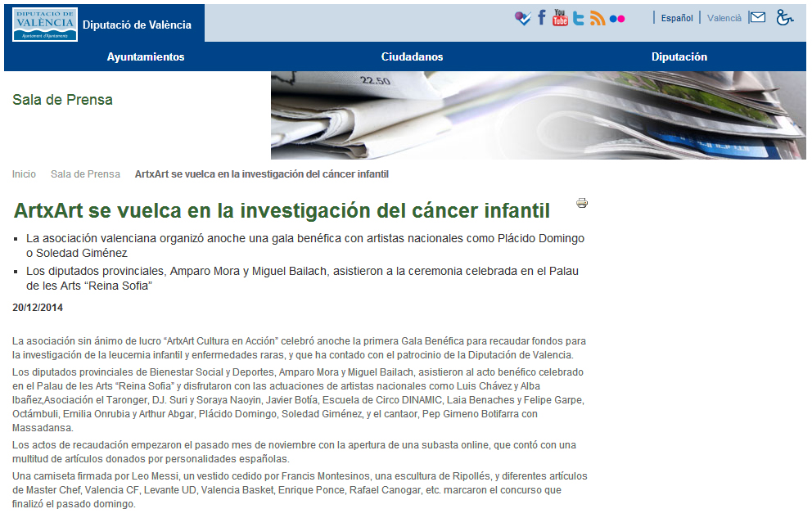Click the paragraph starting 'Una camiseta firmada'
The width and height of the screenshot is (812, 527).
(300, 489)
